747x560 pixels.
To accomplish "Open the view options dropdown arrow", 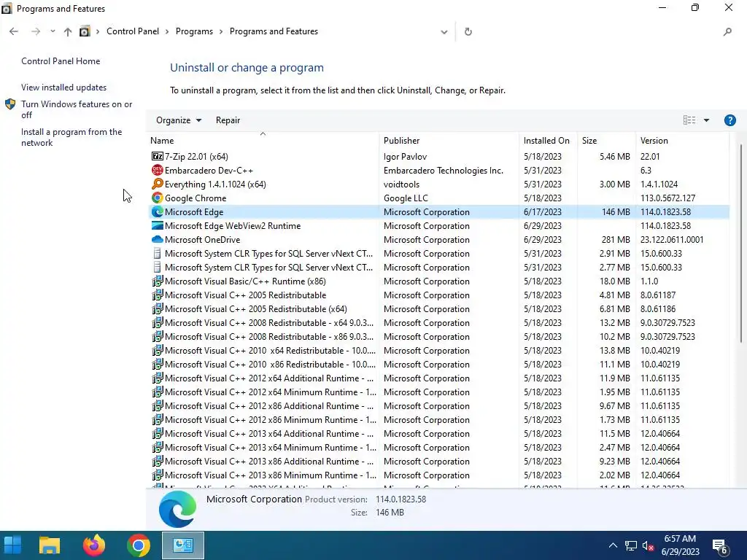I will pos(706,120).
